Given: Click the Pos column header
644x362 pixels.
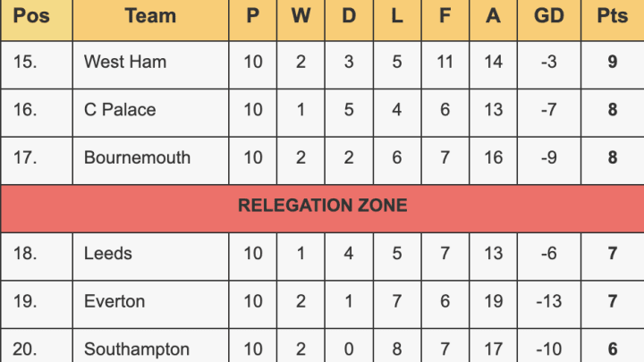Looking at the screenshot, I should (x=32, y=16).
